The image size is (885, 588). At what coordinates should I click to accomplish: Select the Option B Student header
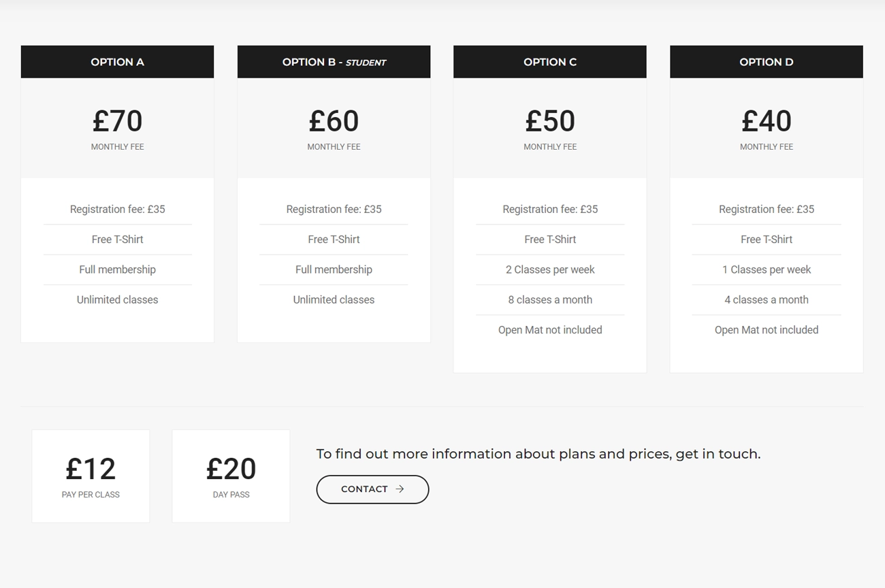click(334, 62)
